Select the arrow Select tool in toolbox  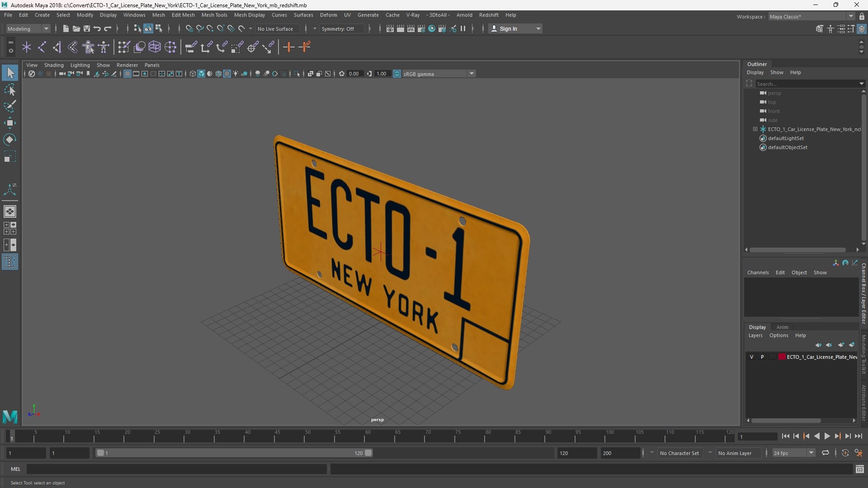10,73
